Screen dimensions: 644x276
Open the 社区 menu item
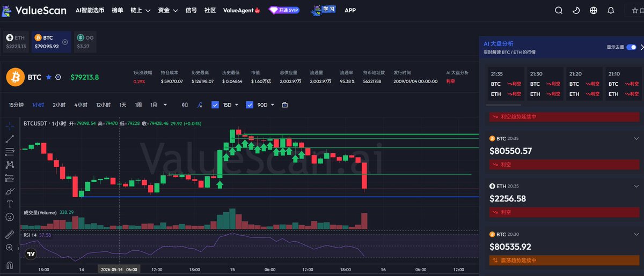(210, 10)
